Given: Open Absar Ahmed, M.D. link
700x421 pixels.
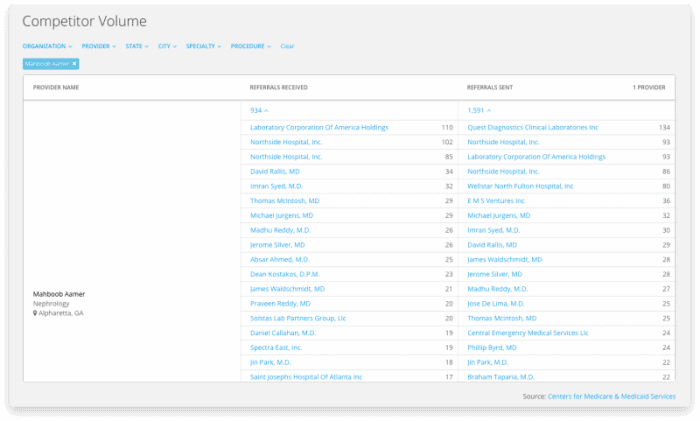Looking at the screenshot, I should 280,260.
